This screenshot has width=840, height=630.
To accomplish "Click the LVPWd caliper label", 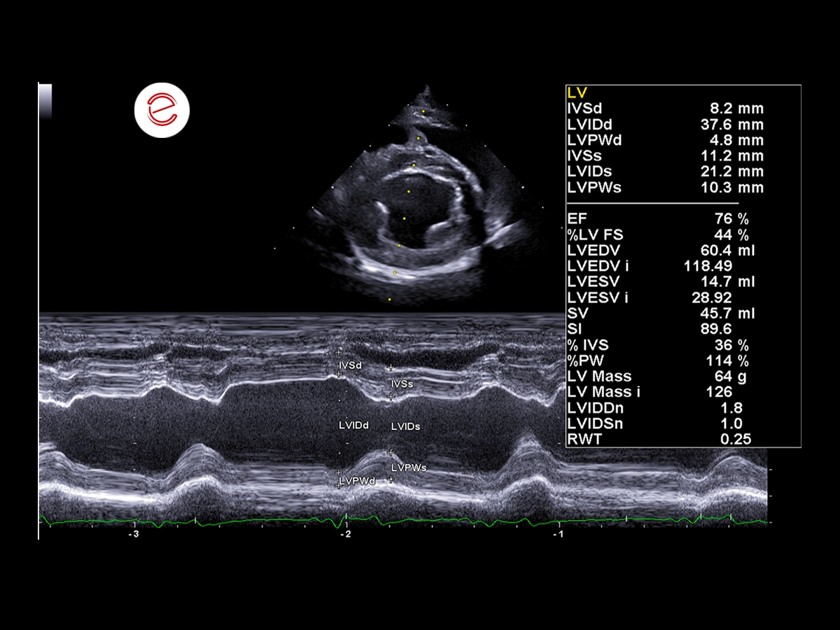I will point(357,481).
